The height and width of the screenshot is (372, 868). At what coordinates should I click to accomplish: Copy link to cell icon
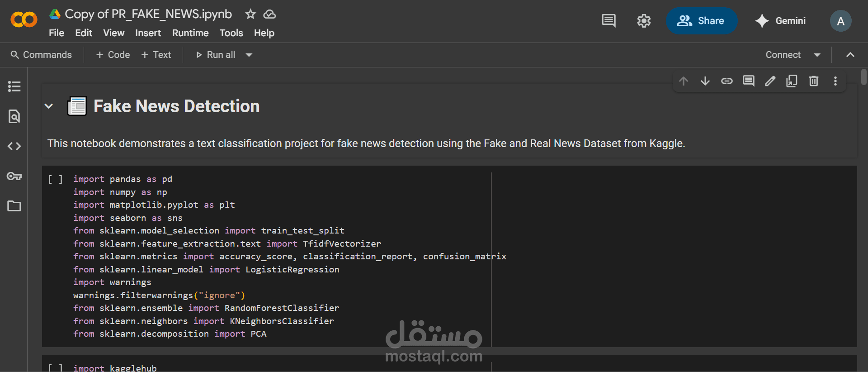[727, 81]
